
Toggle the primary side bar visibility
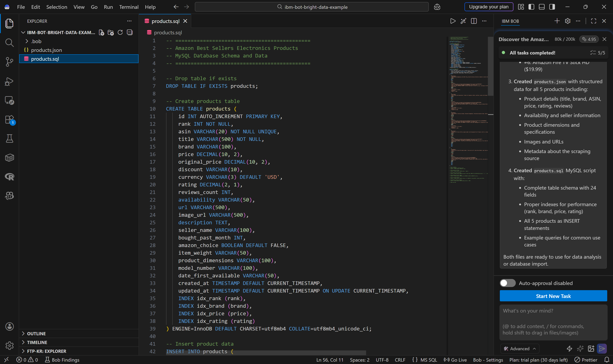pos(531,7)
